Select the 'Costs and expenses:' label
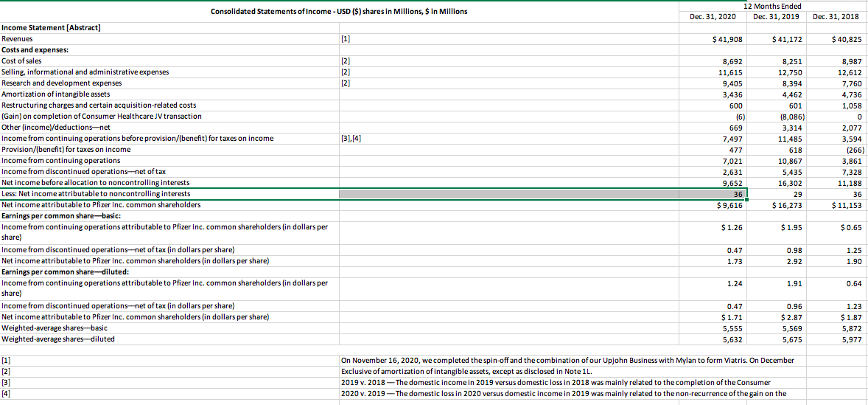The width and height of the screenshot is (868, 405). tap(34, 50)
